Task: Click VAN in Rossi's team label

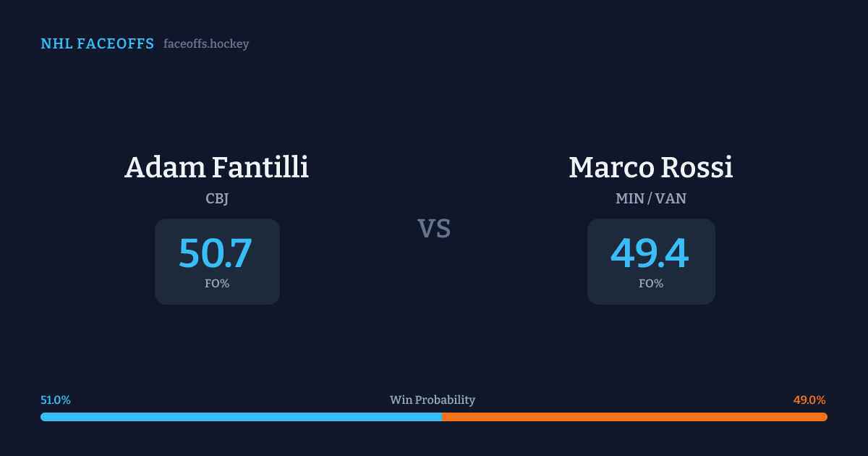Action: pyautogui.click(x=671, y=198)
